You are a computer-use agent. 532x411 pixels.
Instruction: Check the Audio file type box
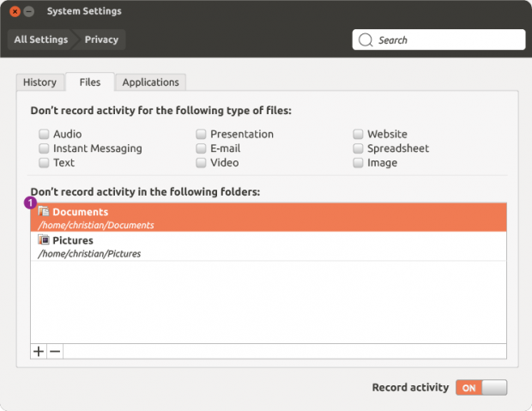pyautogui.click(x=44, y=134)
